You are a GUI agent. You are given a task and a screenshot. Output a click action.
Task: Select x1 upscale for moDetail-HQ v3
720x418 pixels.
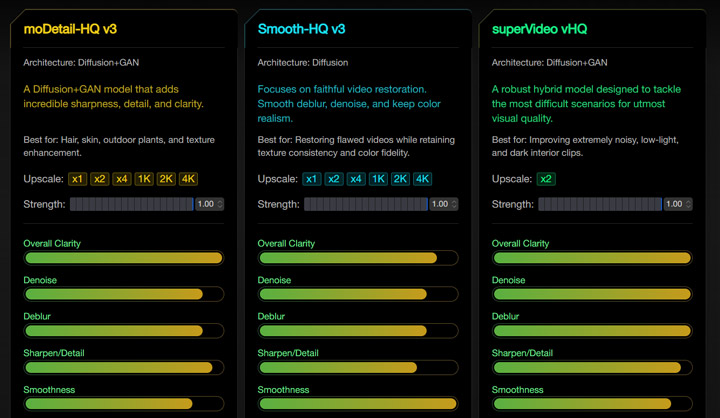click(x=77, y=179)
